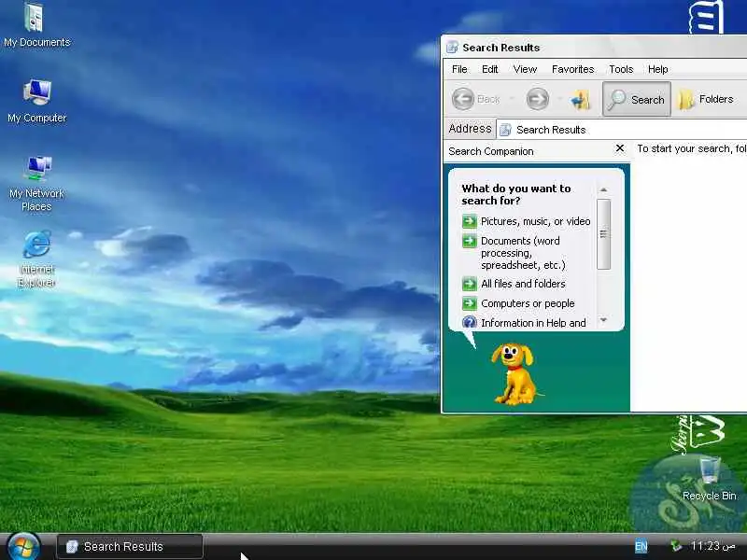This screenshot has height=560, width=747.
Task: Close the Search Companion pane
Action: pyautogui.click(x=620, y=148)
